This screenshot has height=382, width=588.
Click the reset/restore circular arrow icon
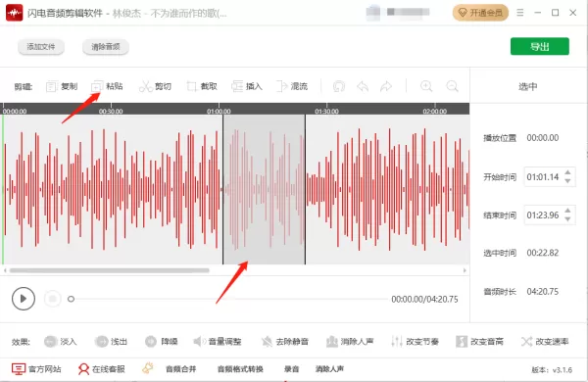click(x=339, y=86)
